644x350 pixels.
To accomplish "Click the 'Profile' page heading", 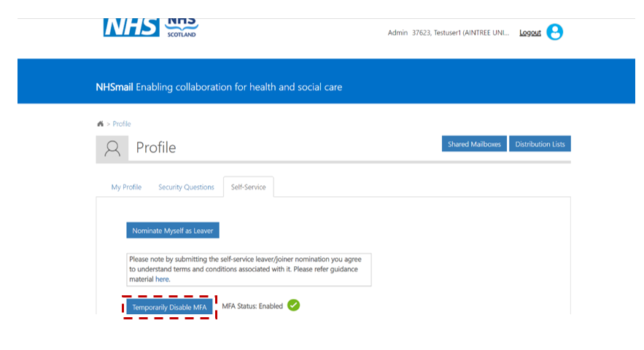I will [x=156, y=147].
